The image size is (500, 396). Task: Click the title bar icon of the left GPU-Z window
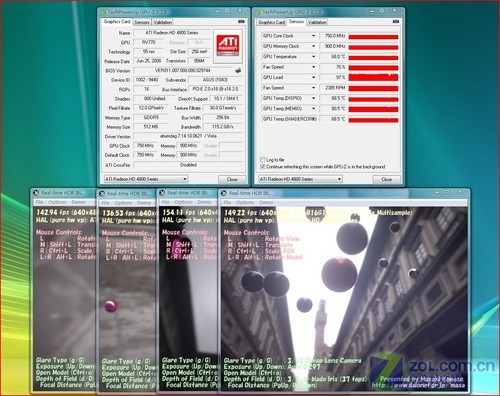pos(103,12)
